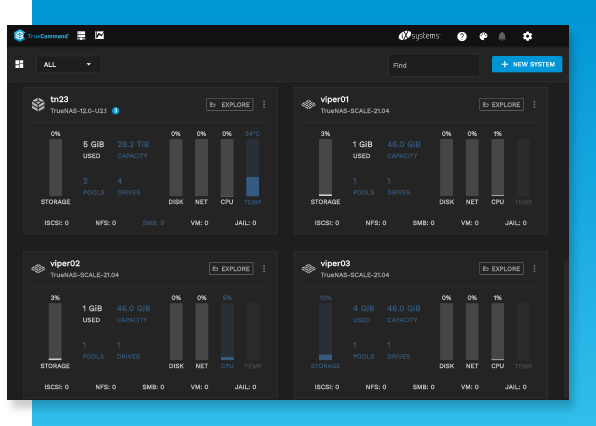Explore the tn23 system

230,105
